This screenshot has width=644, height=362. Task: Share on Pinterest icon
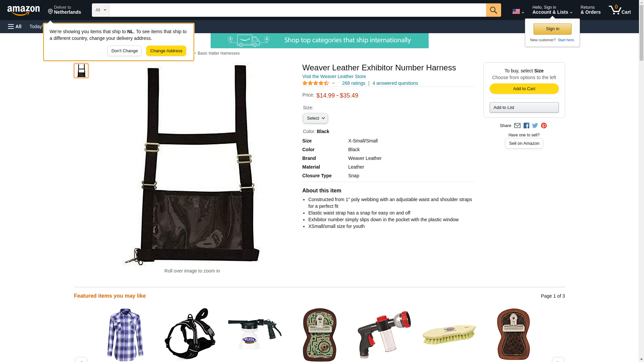click(x=544, y=126)
